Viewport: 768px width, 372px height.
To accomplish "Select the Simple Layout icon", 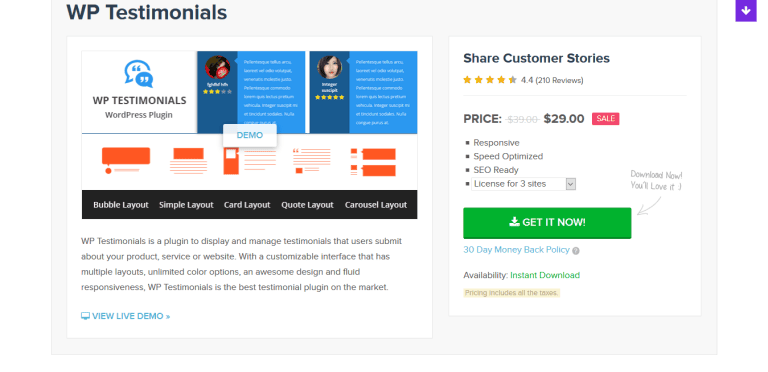I will [189, 161].
